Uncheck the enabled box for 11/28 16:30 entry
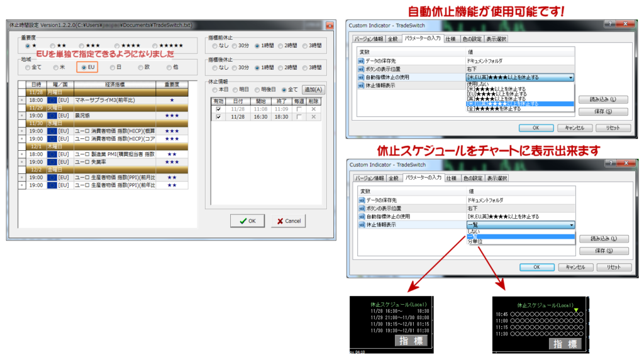The image size is (644, 360). tap(218, 117)
